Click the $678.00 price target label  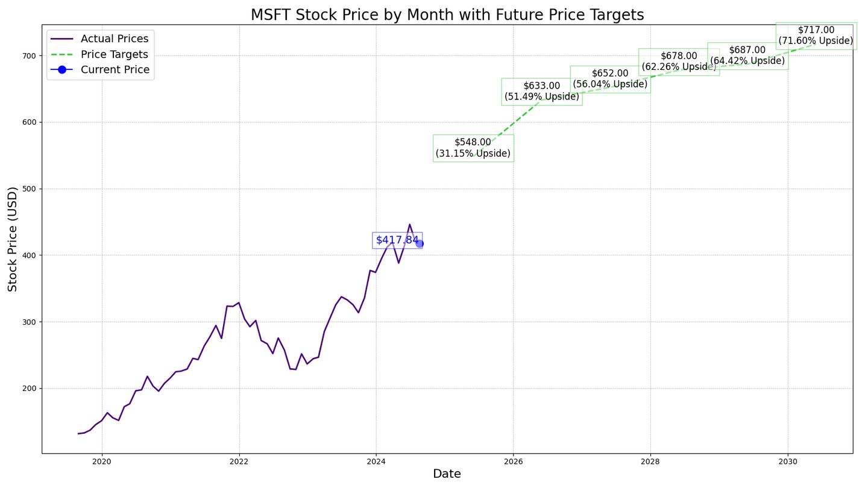(679, 61)
